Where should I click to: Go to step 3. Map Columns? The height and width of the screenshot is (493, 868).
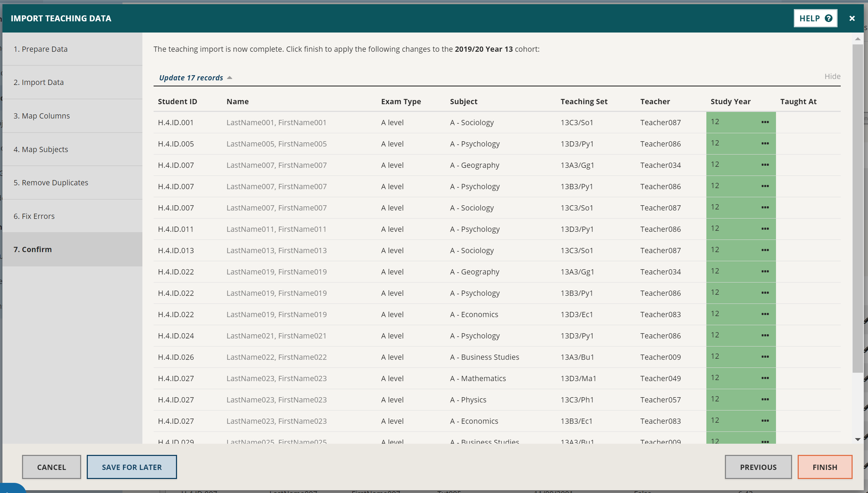pyautogui.click(x=72, y=116)
